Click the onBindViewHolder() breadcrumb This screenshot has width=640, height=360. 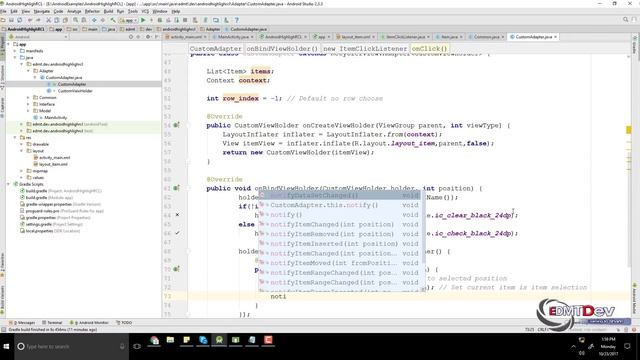click(282, 49)
